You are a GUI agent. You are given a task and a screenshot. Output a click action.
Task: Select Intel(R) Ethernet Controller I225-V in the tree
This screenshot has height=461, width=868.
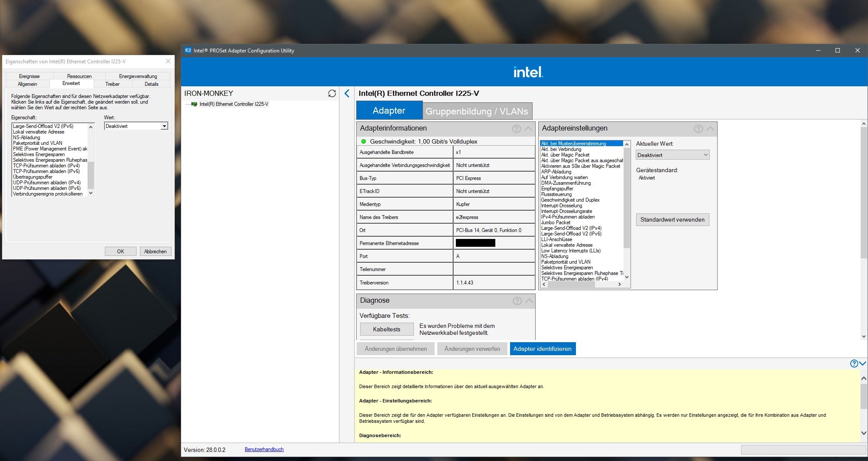coord(234,104)
